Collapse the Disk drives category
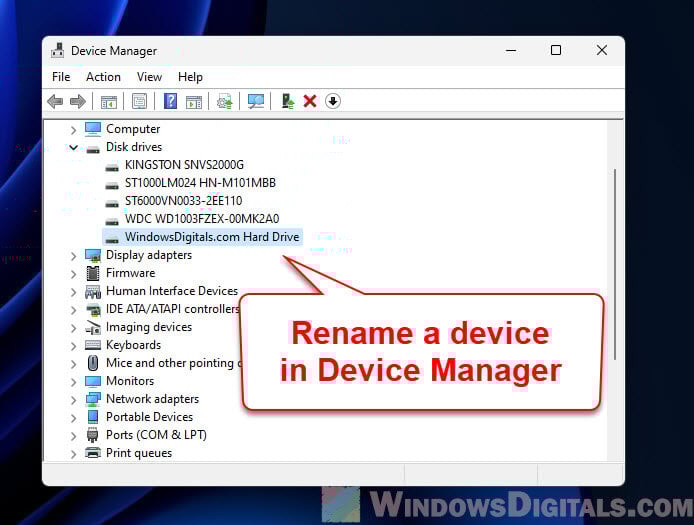The height and width of the screenshot is (525, 694). (x=73, y=147)
